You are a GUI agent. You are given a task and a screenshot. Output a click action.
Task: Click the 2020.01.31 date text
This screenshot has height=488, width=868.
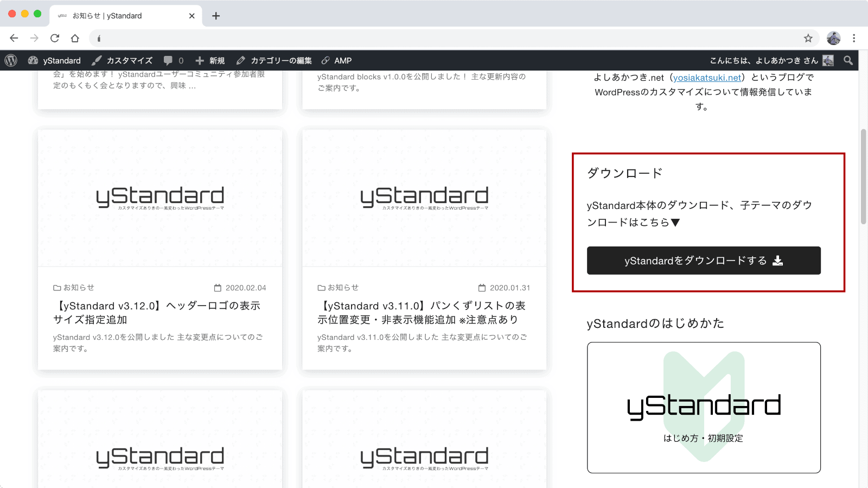pyautogui.click(x=510, y=288)
